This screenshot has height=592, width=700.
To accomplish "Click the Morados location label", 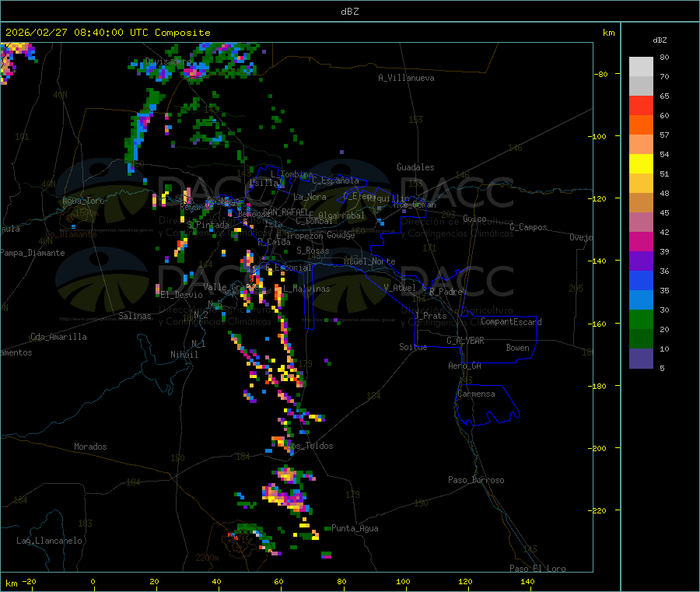I will tap(90, 447).
